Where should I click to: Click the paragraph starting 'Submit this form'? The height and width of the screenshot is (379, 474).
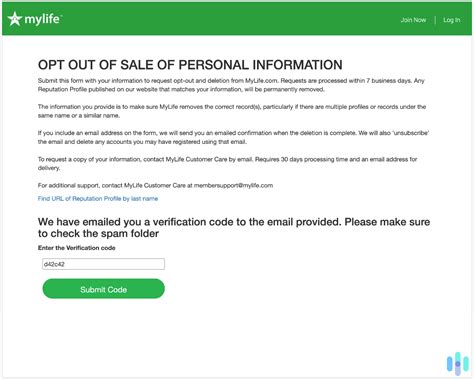pos(231,85)
